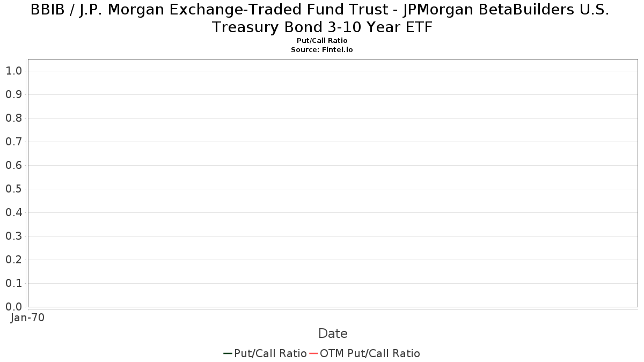Image resolution: width=644 pixels, height=362 pixels.
Task: Click the 0.5 y-axis label
Action: [x=14, y=189]
